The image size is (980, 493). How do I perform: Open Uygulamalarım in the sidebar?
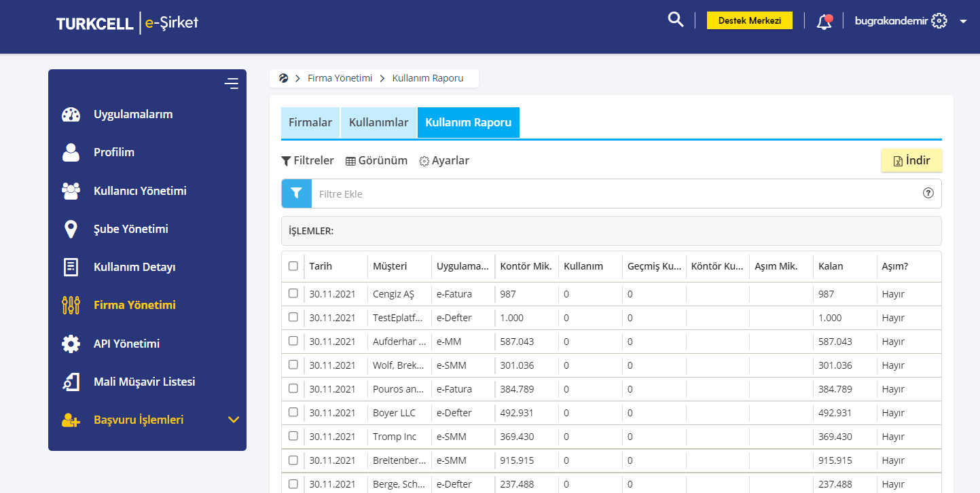coord(133,114)
